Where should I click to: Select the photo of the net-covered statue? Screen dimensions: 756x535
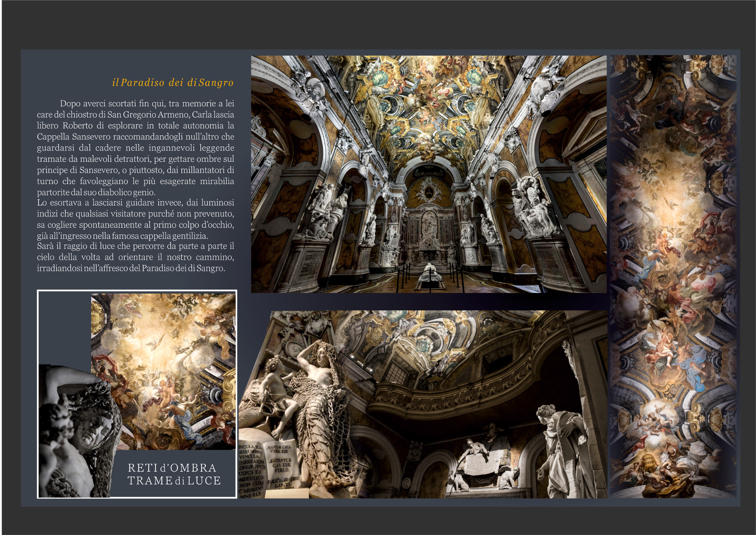coord(422,404)
